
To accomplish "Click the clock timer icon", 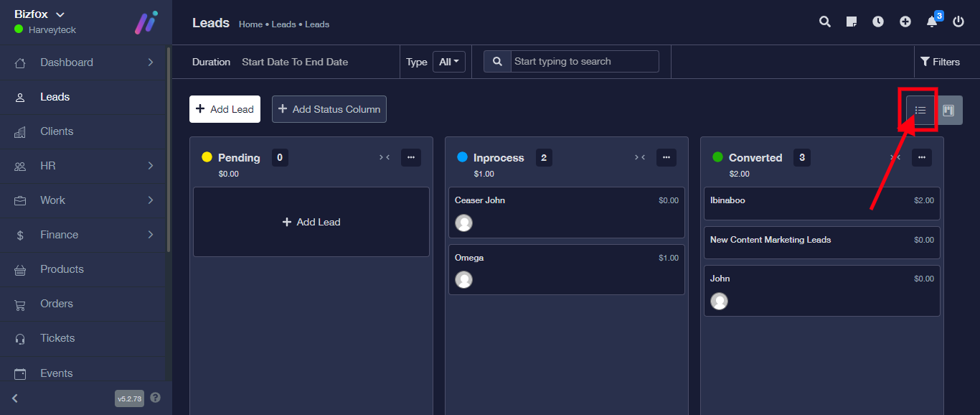I will tap(878, 22).
